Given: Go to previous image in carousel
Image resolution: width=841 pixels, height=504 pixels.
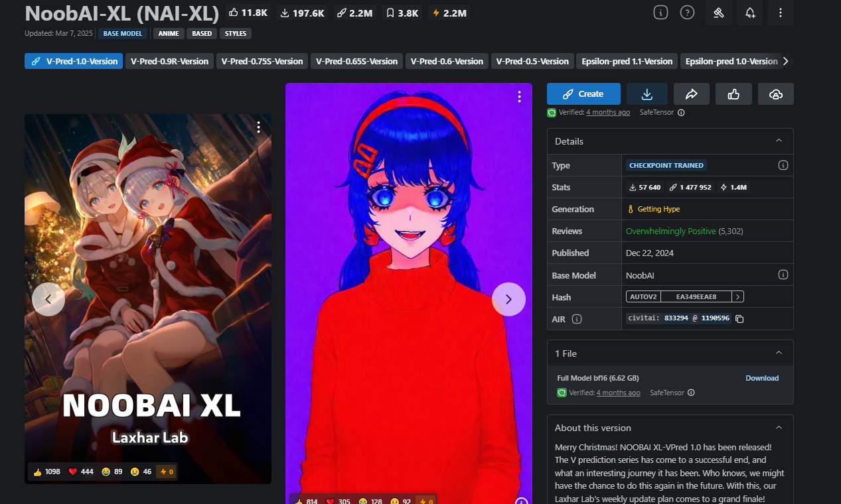Looking at the screenshot, I should [48, 299].
